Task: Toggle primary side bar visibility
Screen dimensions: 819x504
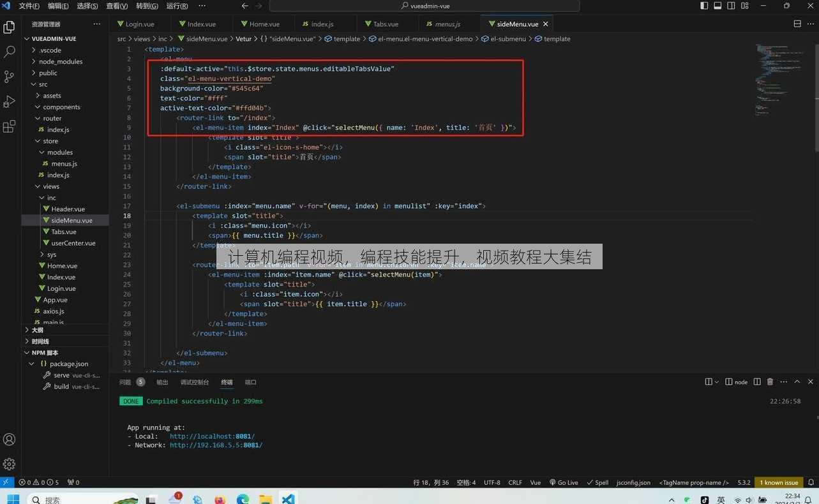Action: pyautogui.click(x=704, y=6)
